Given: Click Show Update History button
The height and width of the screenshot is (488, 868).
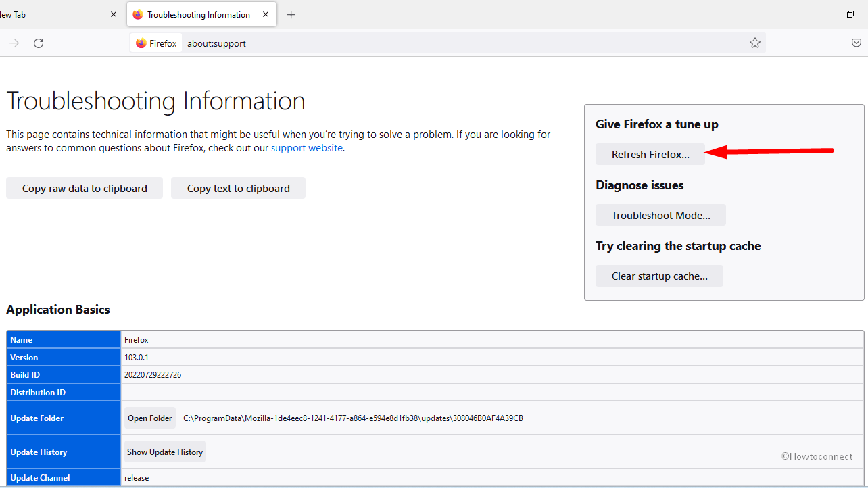Looking at the screenshot, I should pos(165,452).
